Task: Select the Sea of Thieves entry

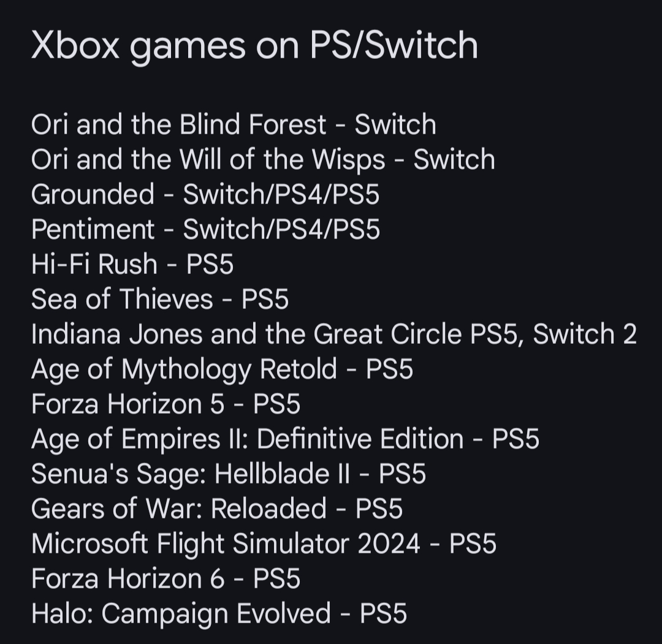Action: [x=159, y=300]
